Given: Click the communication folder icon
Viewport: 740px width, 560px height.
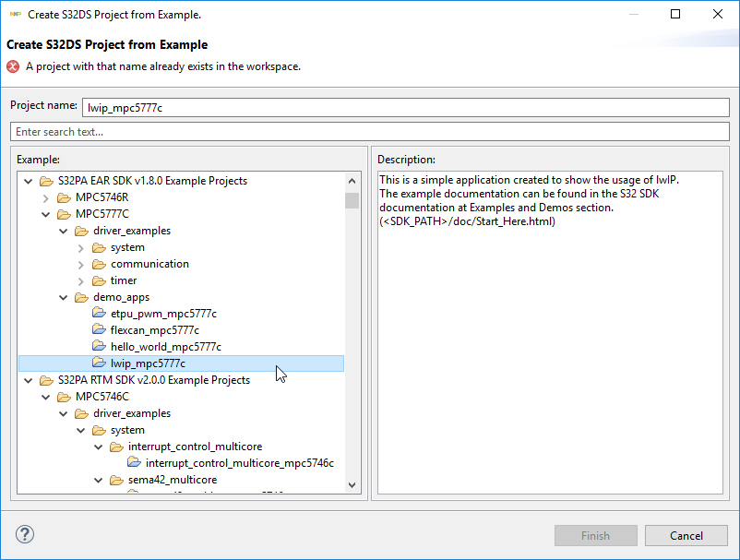Looking at the screenshot, I should pyautogui.click(x=99, y=264).
